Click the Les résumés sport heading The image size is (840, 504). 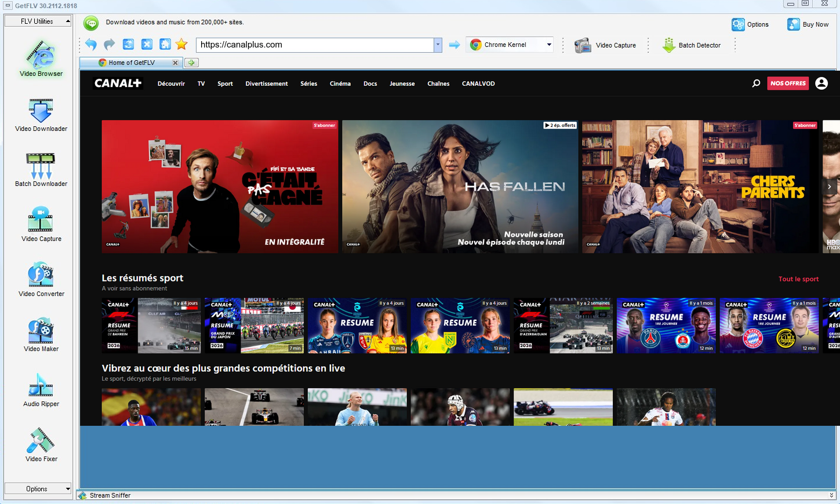click(x=143, y=278)
